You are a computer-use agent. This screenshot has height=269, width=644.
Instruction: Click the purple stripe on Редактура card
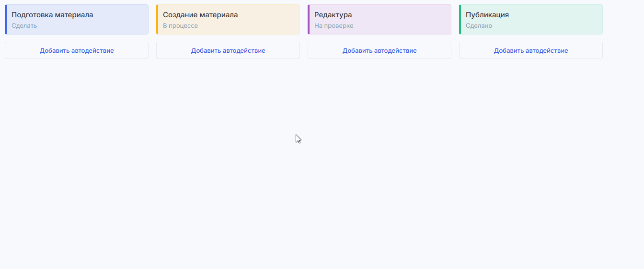click(x=309, y=20)
